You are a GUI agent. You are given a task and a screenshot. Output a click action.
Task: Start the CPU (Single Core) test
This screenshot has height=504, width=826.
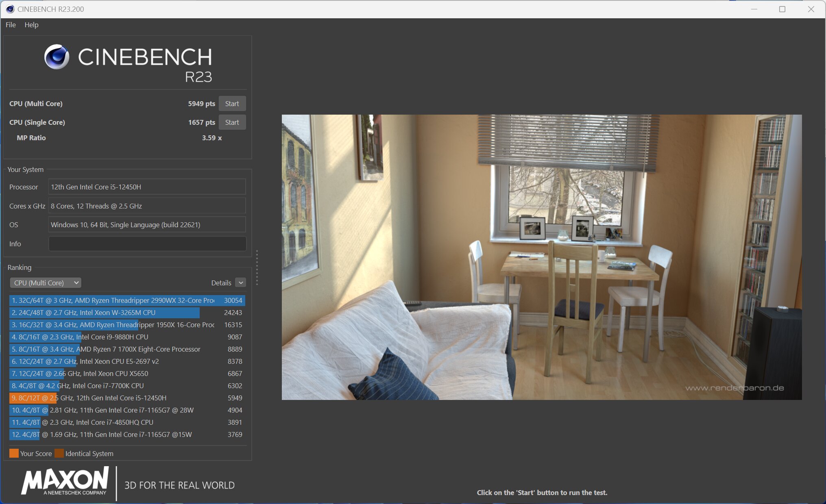[x=232, y=122]
